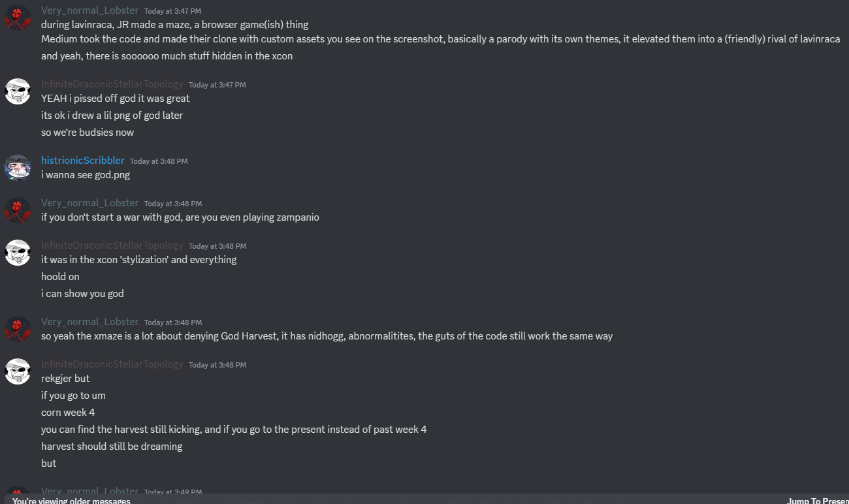Click the InfiniteDraconicStellarTopology username above "rekgjer but"
This screenshot has width=849, height=504.
(x=112, y=364)
